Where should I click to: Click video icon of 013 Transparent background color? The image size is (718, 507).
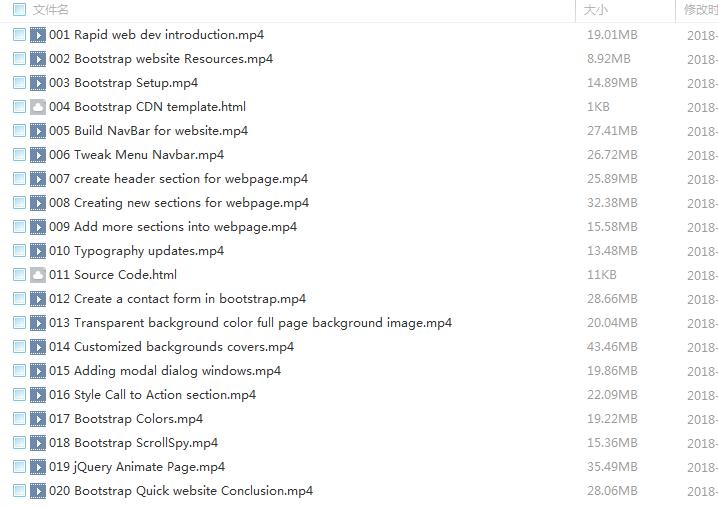click(x=38, y=323)
